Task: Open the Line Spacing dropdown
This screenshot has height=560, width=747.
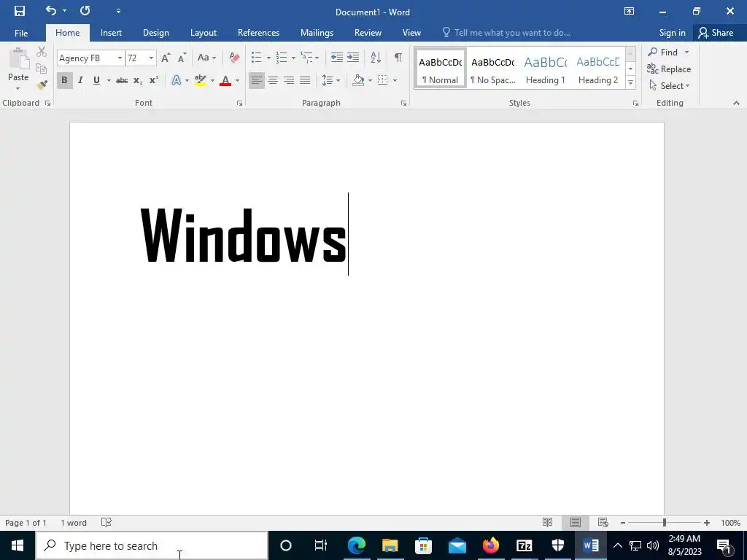Action: point(331,80)
